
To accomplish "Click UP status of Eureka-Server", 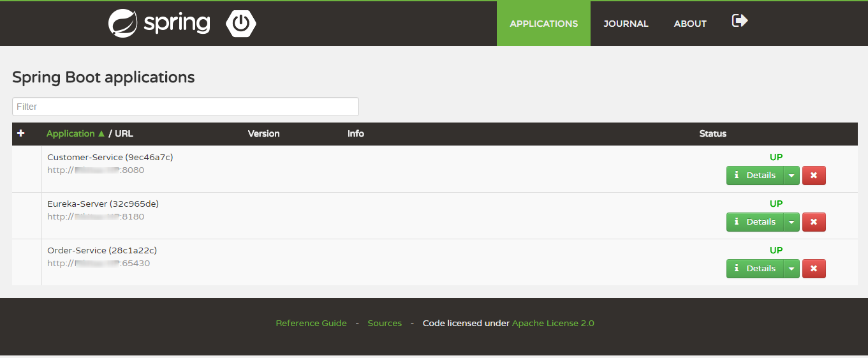I will point(776,204).
